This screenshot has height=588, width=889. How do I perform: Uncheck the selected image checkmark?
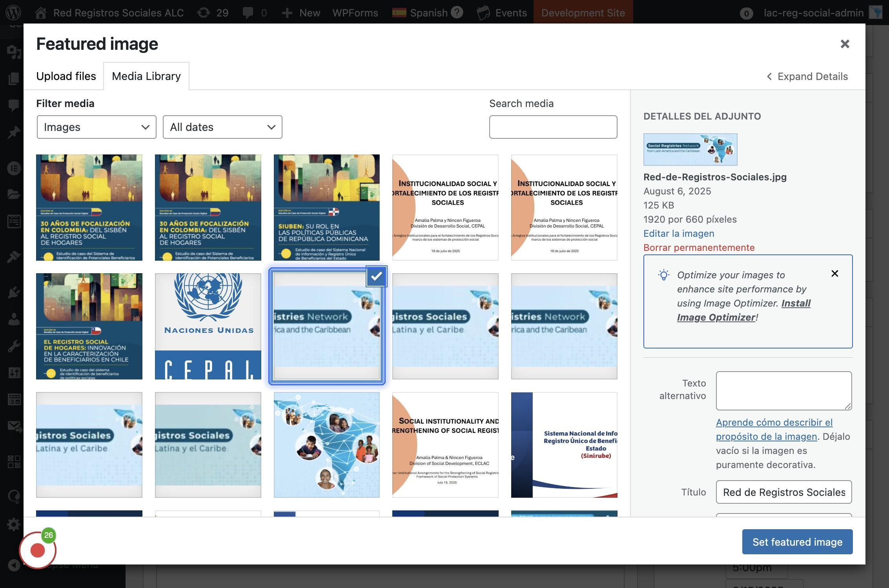click(x=376, y=276)
